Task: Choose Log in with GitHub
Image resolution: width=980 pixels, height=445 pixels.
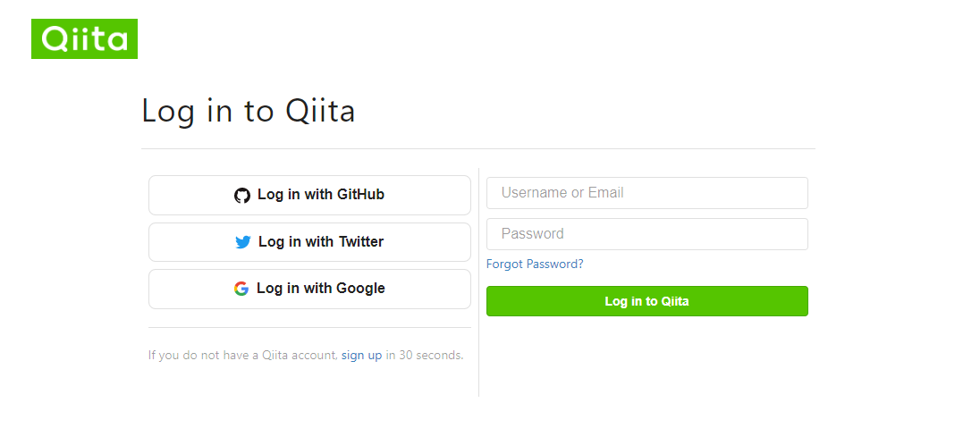Action: pyautogui.click(x=309, y=195)
